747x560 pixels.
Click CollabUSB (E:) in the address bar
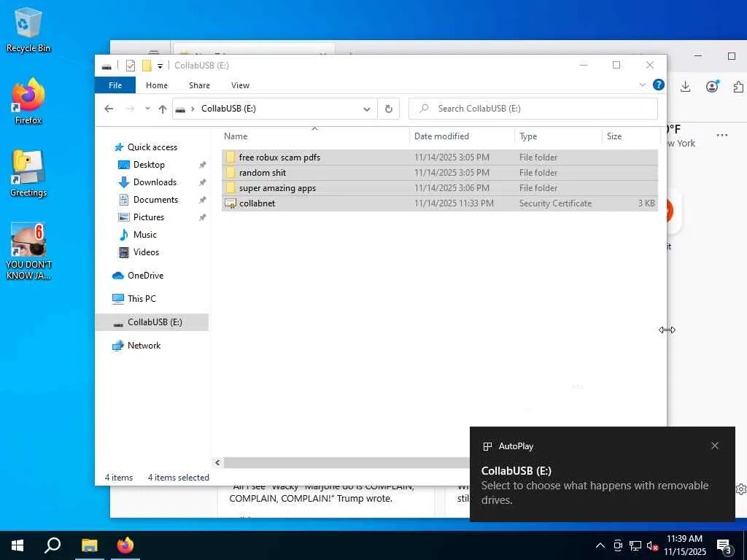(228, 109)
